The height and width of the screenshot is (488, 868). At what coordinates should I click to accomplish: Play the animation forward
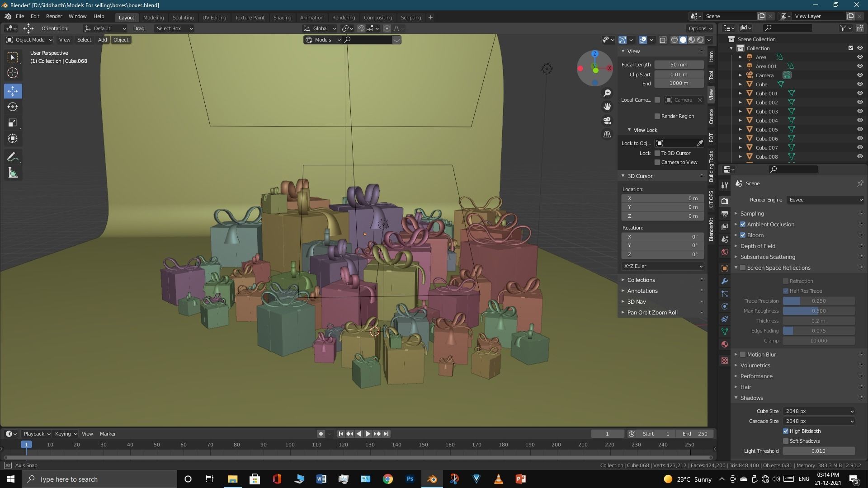tap(368, 434)
